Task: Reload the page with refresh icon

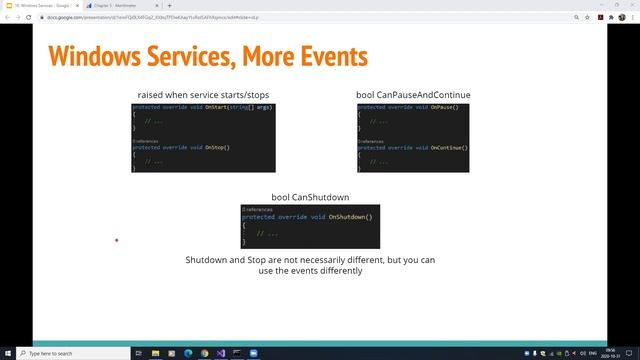Action: click(x=29, y=18)
